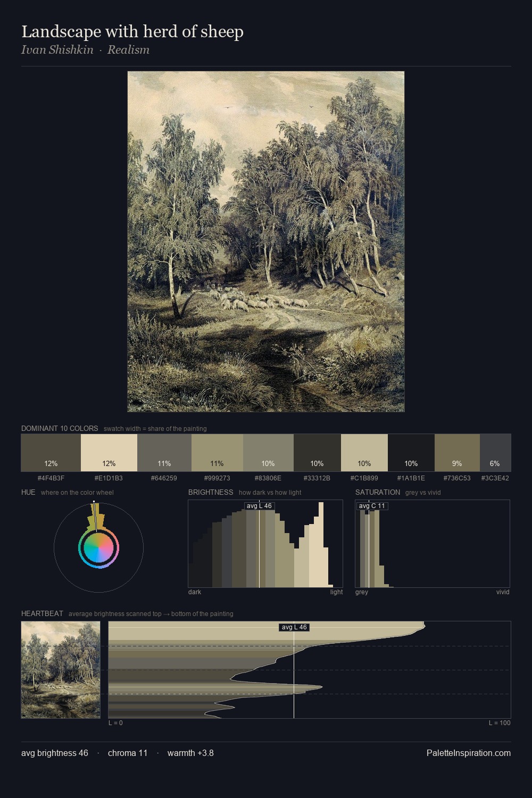Click the 'grey' axis label
Image resolution: width=532 pixels, height=798 pixels.
pyautogui.click(x=362, y=592)
